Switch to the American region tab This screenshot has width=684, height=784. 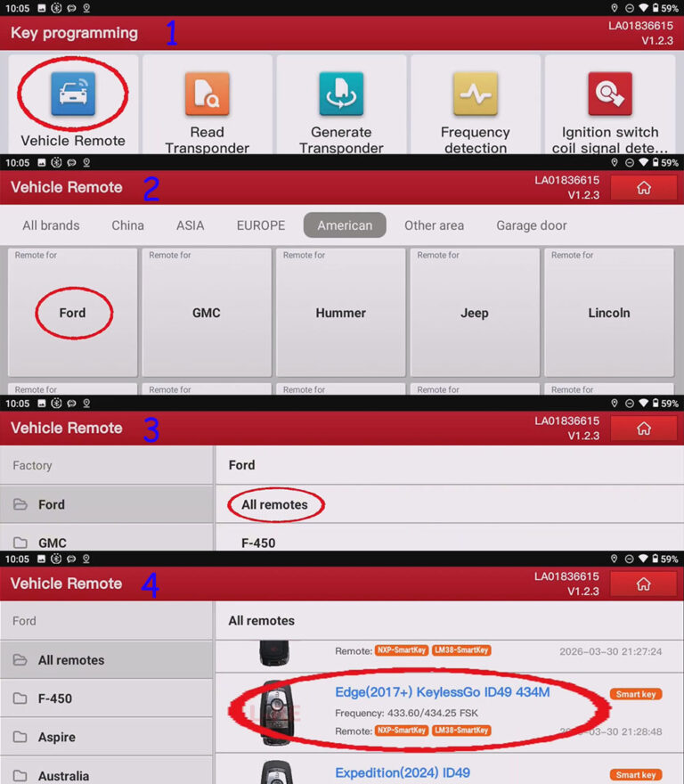click(x=345, y=225)
